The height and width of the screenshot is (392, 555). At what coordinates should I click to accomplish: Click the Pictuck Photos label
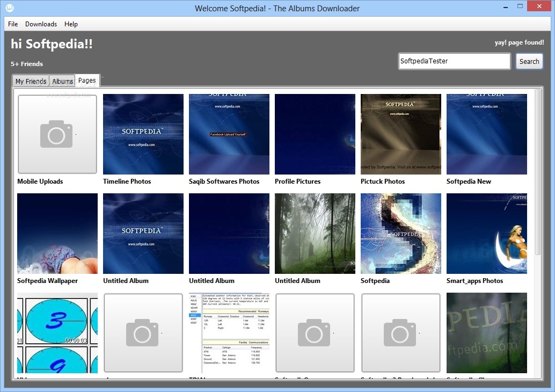[x=383, y=182]
